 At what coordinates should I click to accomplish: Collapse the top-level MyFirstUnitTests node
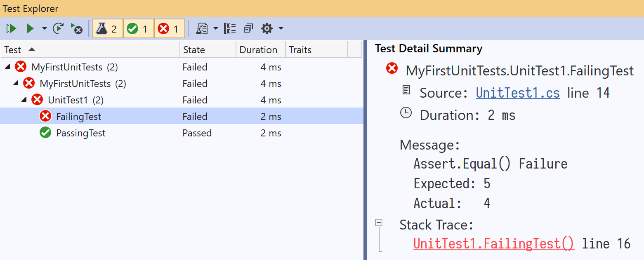click(x=8, y=67)
